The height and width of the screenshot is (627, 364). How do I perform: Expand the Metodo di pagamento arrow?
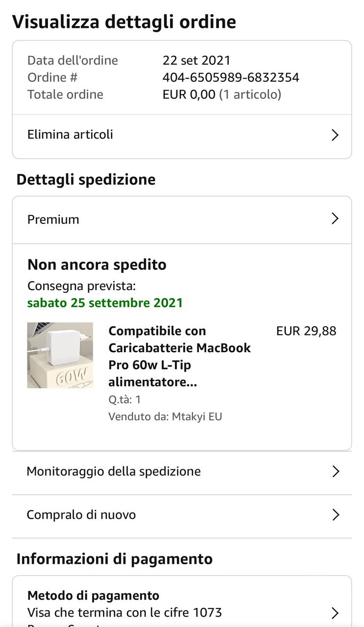[335, 613]
